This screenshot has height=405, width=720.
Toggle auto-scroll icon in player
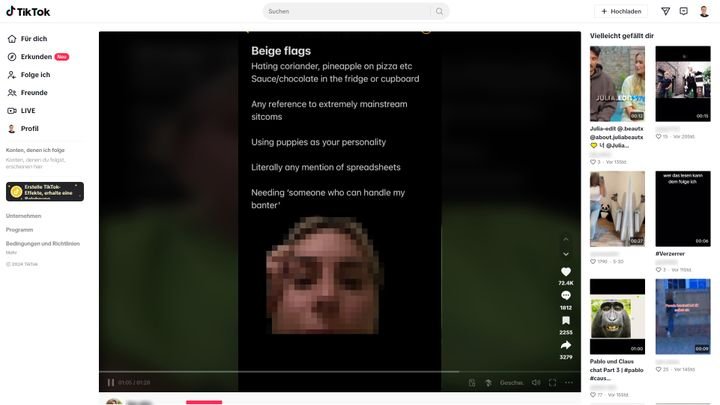point(488,382)
